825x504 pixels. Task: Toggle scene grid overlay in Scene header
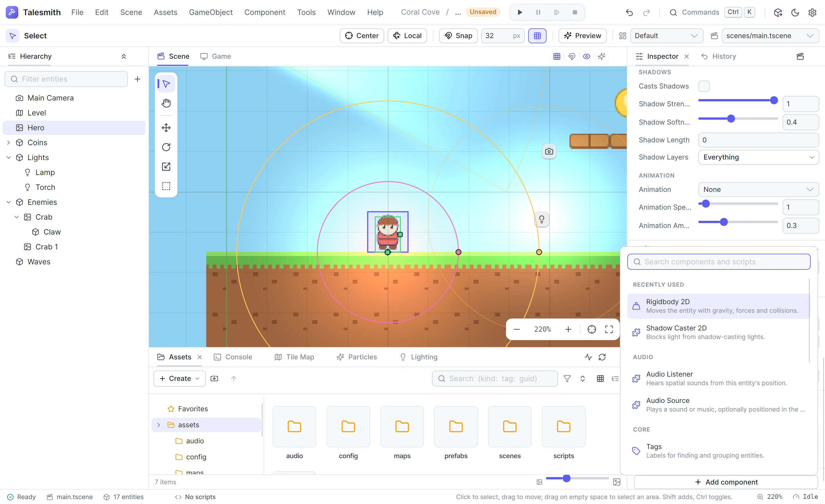coord(557,56)
